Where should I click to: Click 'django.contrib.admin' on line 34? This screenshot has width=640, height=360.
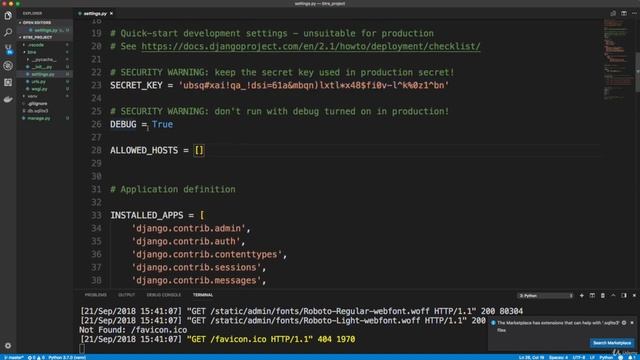click(188, 228)
